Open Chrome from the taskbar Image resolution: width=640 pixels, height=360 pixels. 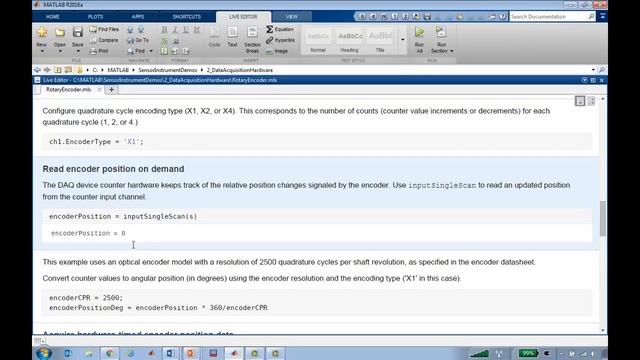tap(109, 353)
